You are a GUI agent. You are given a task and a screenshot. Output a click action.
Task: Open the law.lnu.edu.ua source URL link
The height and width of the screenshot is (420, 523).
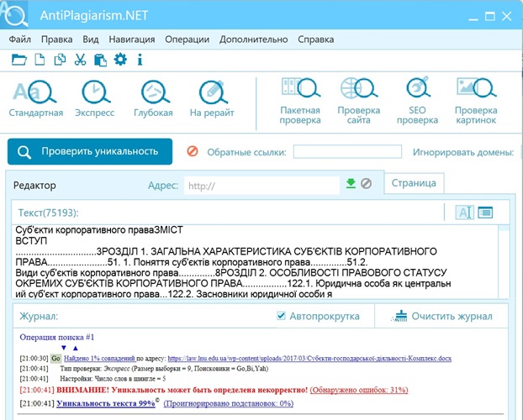pos(309,359)
